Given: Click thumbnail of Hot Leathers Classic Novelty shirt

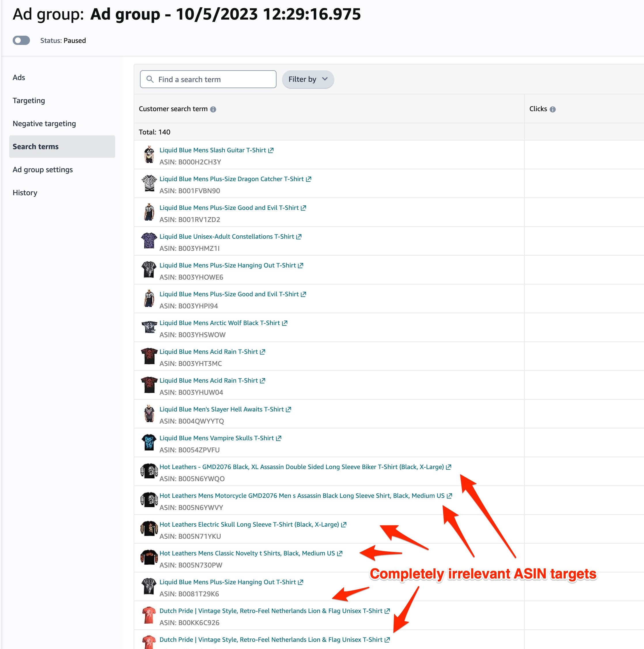Looking at the screenshot, I should click(x=149, y=558).
